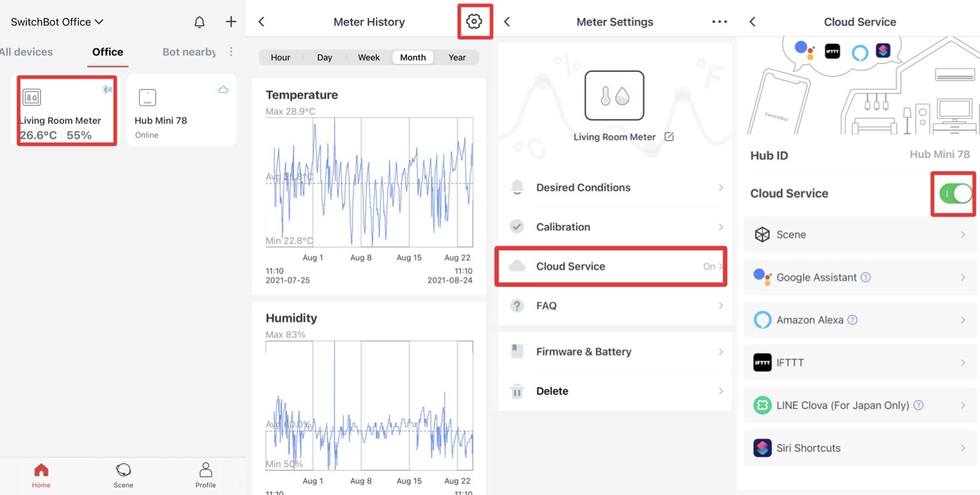Expand the Firmware & Battery row
This screenshot has width=980, height=495.
click(615, 352)
